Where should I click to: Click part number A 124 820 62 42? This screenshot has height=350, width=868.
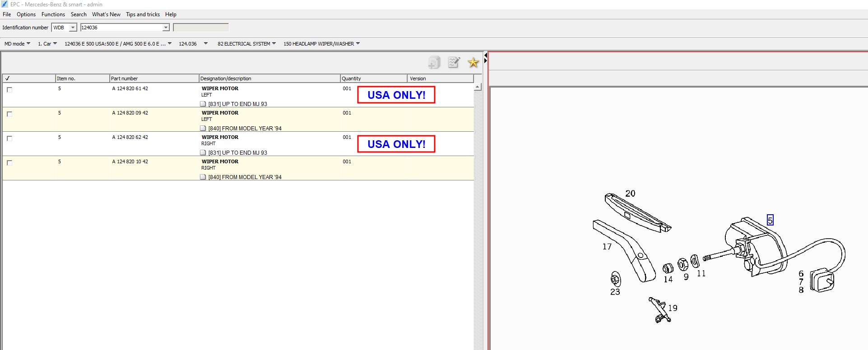pyautogui.click(x=130, y=137)
